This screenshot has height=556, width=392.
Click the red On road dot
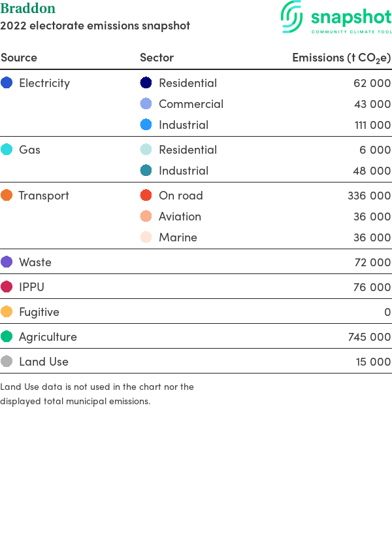(x=146, y=195)
